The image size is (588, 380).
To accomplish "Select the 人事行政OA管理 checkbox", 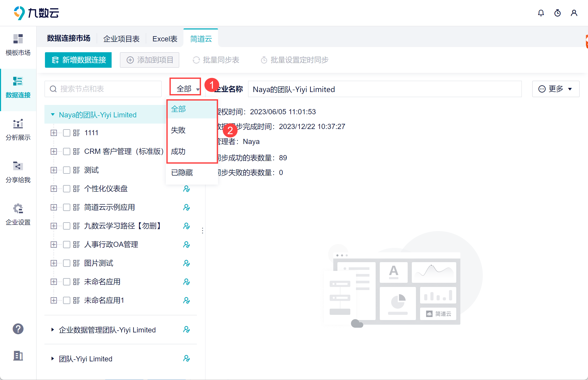I will (x=67, y=245).
